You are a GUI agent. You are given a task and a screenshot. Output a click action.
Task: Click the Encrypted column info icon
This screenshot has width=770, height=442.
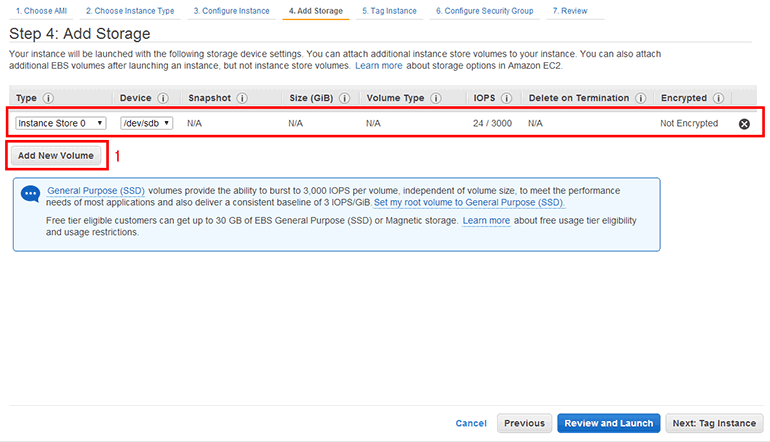[x=716, y=98]
